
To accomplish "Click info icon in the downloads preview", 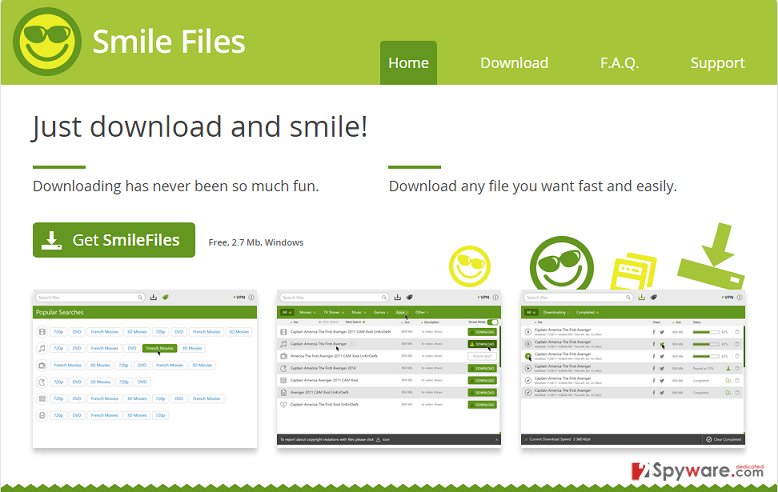I will point(739,298).
